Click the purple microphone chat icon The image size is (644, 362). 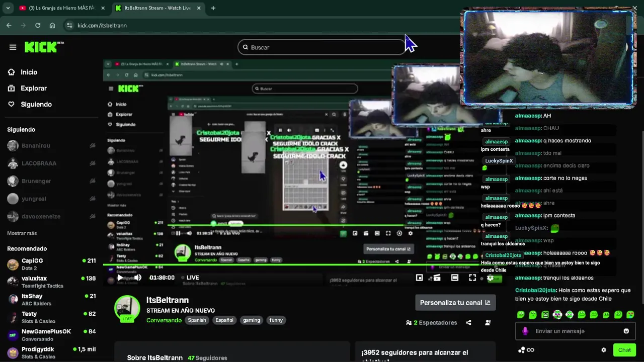pos(525,331)
